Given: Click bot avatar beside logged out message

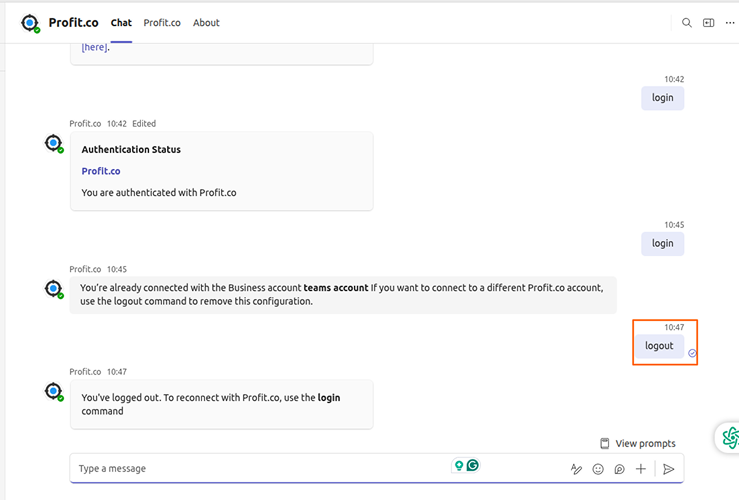Looking at the screenshot, I should 54,391.
